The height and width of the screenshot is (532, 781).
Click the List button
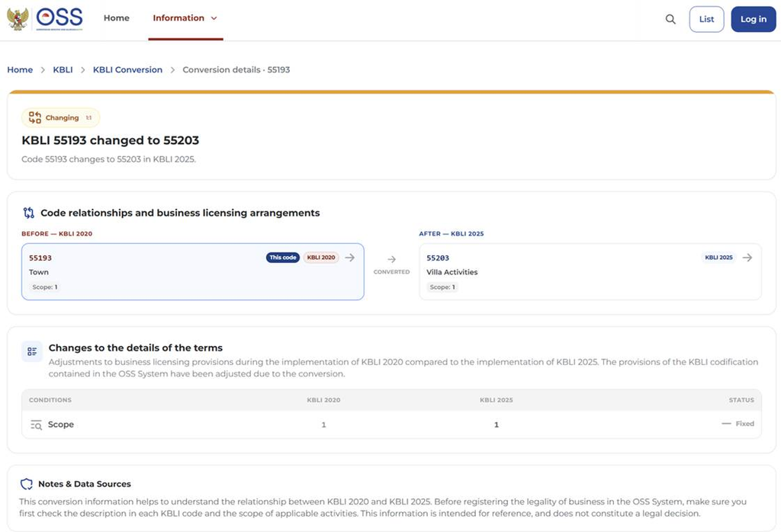click(x=706, y=19)
